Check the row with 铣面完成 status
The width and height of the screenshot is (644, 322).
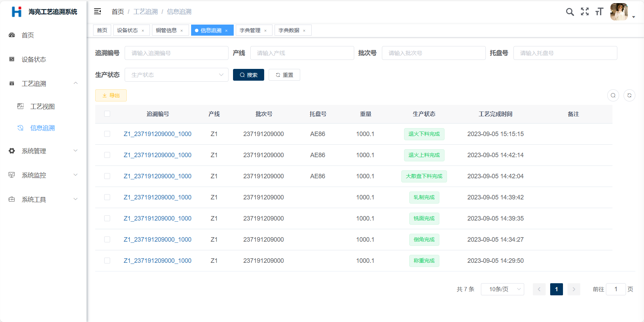(x=107, y=218)
